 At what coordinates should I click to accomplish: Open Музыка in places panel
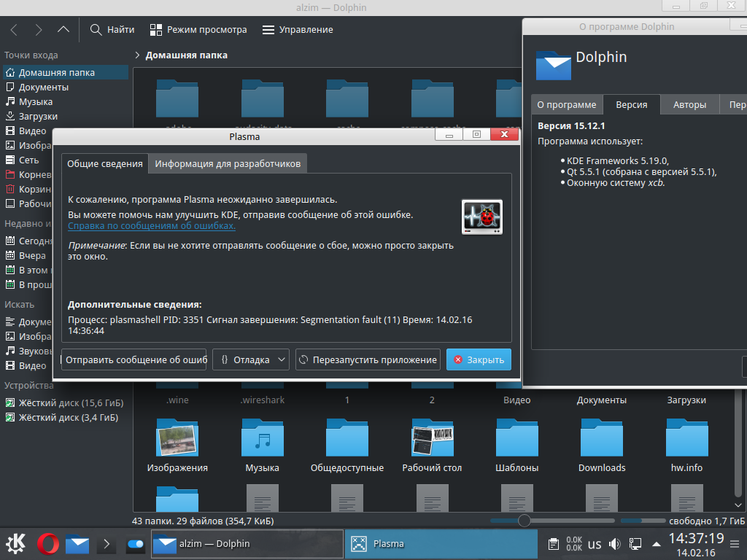pyautogui.click(x=36, y=102)
